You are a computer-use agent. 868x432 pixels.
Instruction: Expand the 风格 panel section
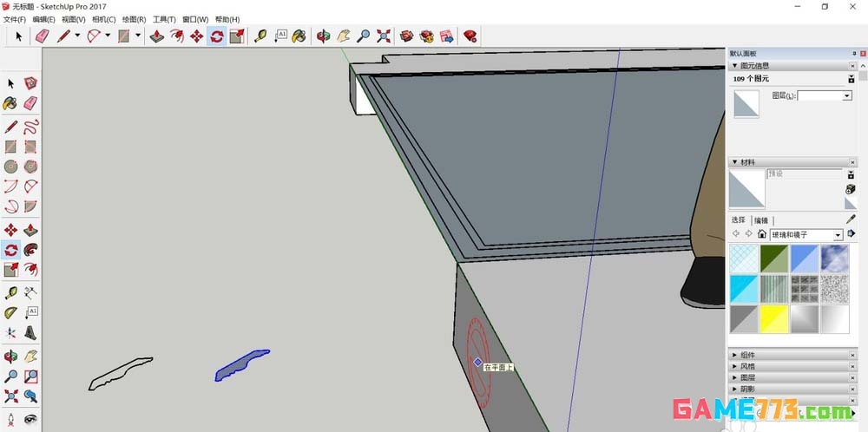[792, 366]
